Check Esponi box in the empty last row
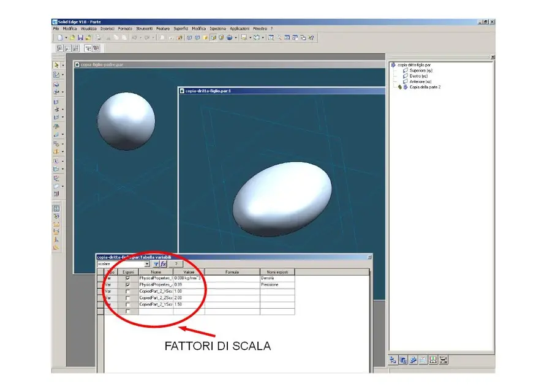Viewport: 555px width, 392px height. [128, 311]
